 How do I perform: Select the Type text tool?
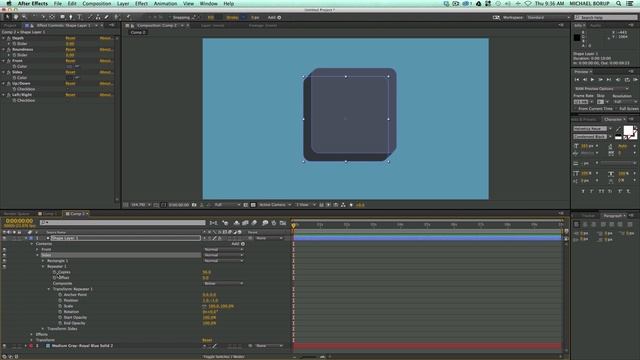(80, 17)
